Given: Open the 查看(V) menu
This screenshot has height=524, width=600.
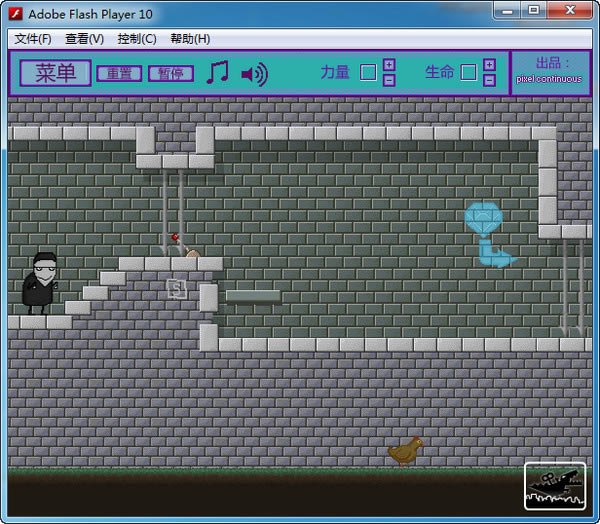Looking at the screenshot, I should [84, 39].
